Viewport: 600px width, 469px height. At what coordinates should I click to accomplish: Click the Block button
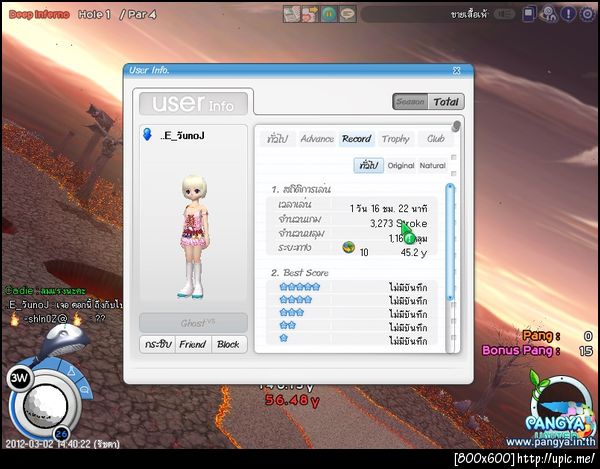tap(228, 344)
